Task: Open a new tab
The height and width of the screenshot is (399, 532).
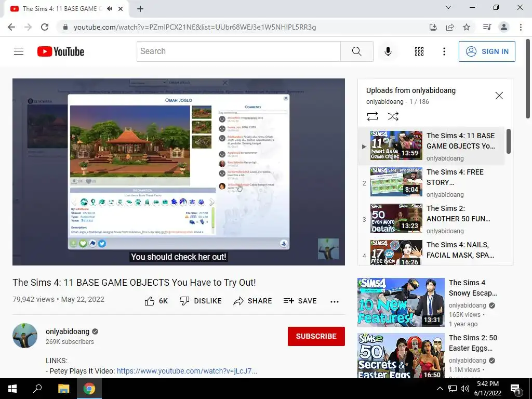Action: (140, 9)
